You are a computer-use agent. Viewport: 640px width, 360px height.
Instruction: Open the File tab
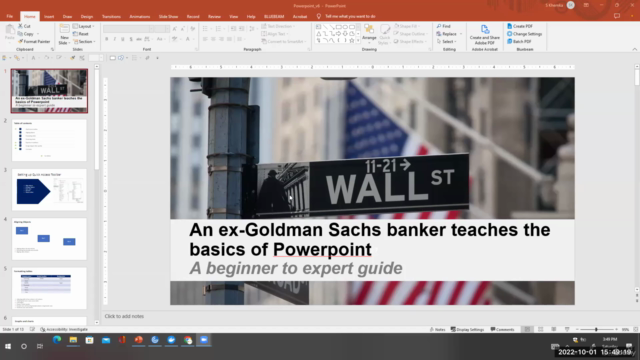tap(9, 16)
